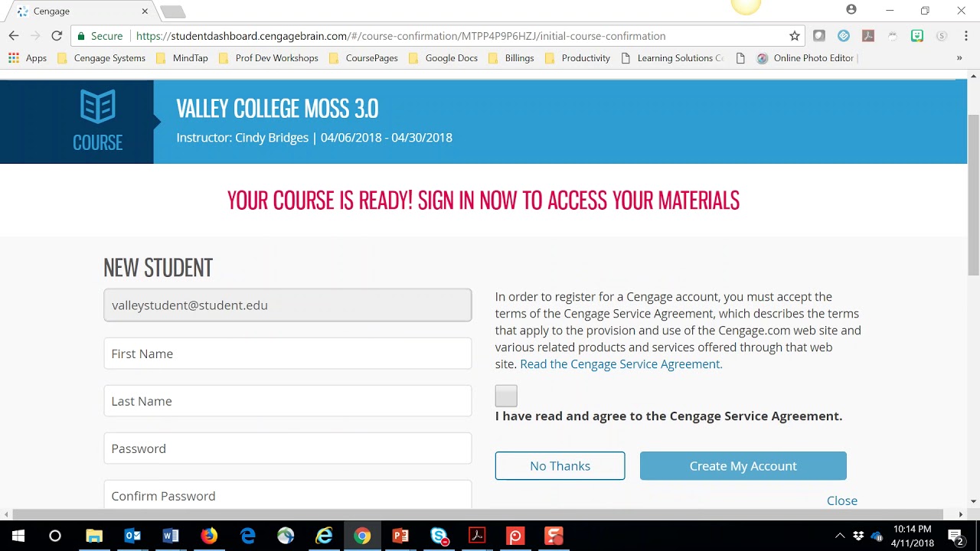Click vertical page scrollbar thumb

(974, 195)
